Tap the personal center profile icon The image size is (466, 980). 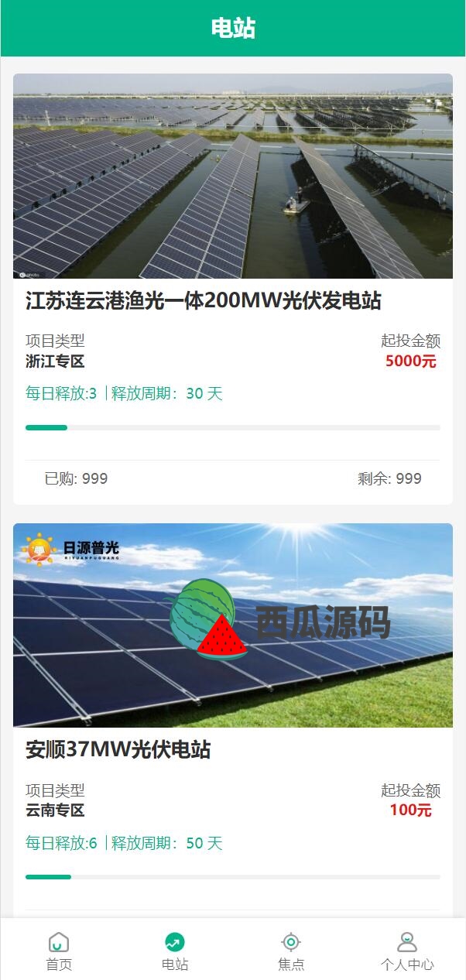coord(407,942)
